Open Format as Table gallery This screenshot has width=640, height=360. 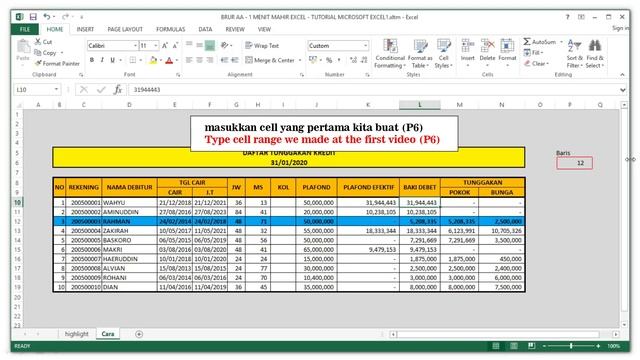point(420,53)
